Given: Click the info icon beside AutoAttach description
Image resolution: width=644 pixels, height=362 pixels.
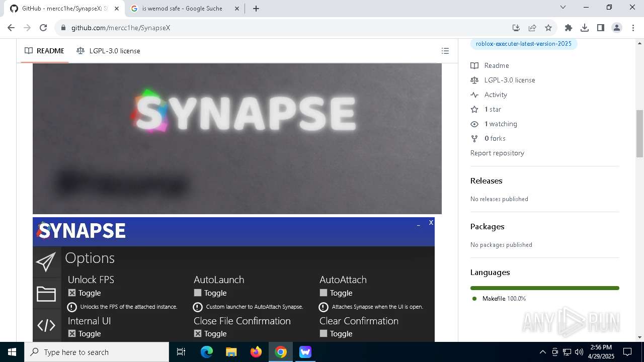Looking at the screenshot, I should (x=324, y=307).
